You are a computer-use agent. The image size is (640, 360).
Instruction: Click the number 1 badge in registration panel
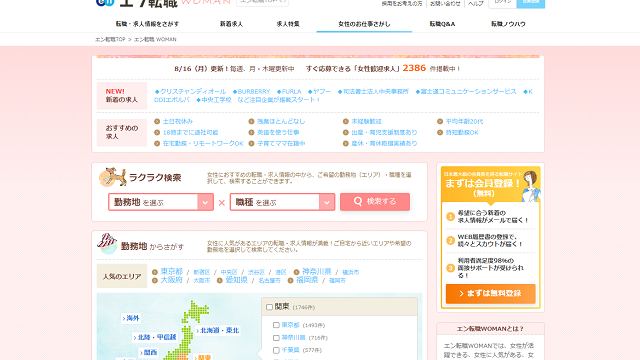tap(451, 216)
